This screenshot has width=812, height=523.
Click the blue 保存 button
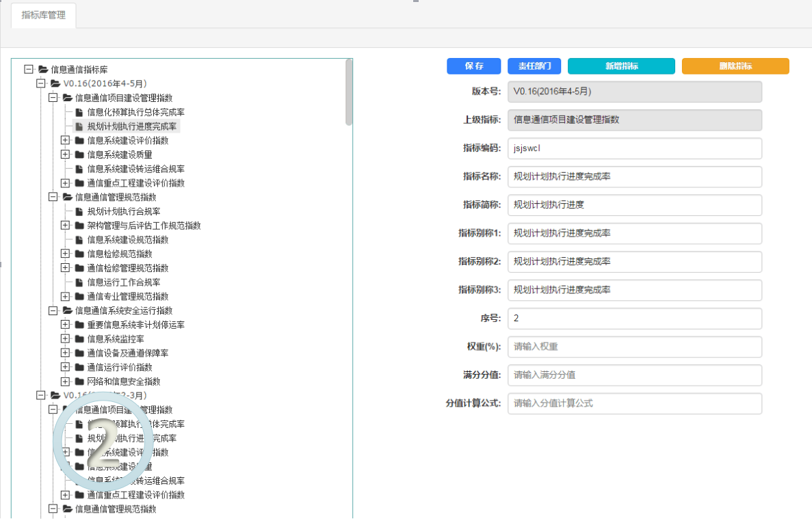click(x=473, y=66)
